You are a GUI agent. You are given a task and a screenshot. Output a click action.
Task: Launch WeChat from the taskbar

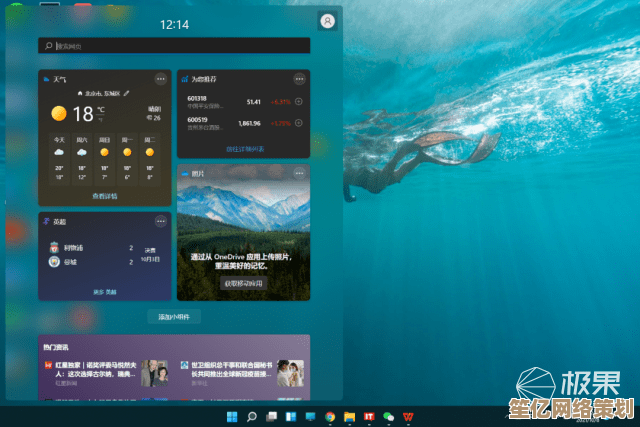pos(388,416)
